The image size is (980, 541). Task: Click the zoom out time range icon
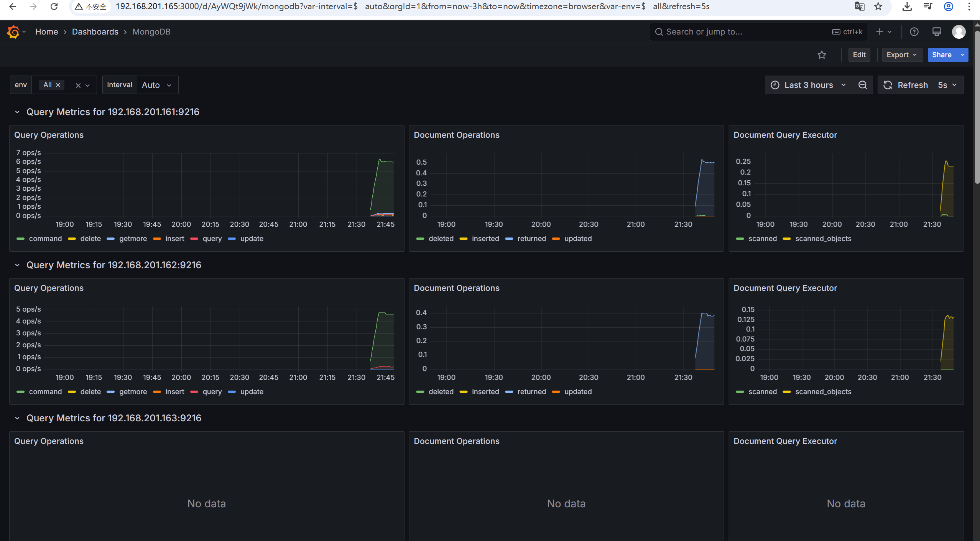(x=863, y=85)
